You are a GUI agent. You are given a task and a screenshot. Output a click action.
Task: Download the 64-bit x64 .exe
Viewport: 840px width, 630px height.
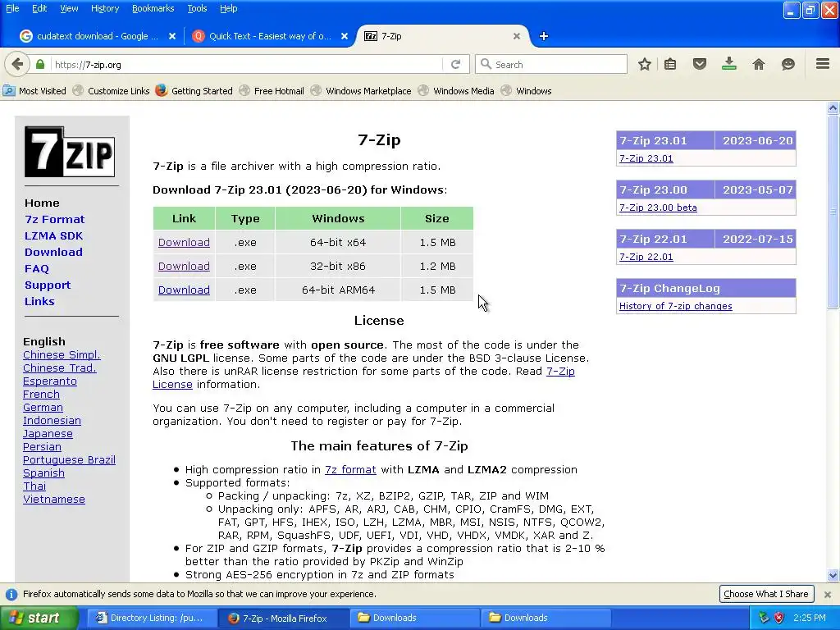point(184,243)
